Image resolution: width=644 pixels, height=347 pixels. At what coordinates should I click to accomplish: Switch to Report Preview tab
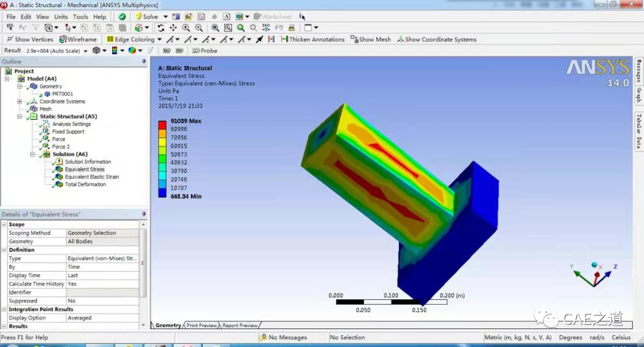click(240, 325)
